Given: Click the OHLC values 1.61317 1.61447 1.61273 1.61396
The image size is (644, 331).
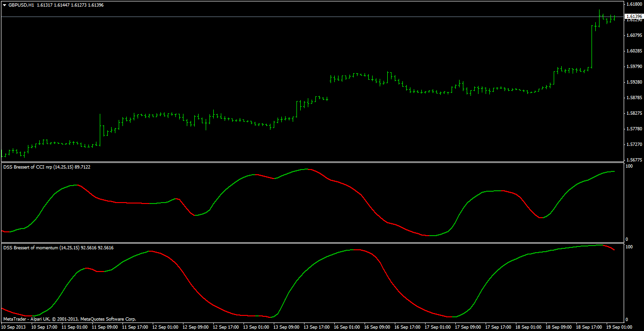Looking at the screenshot, I should (x=70, y=5).
